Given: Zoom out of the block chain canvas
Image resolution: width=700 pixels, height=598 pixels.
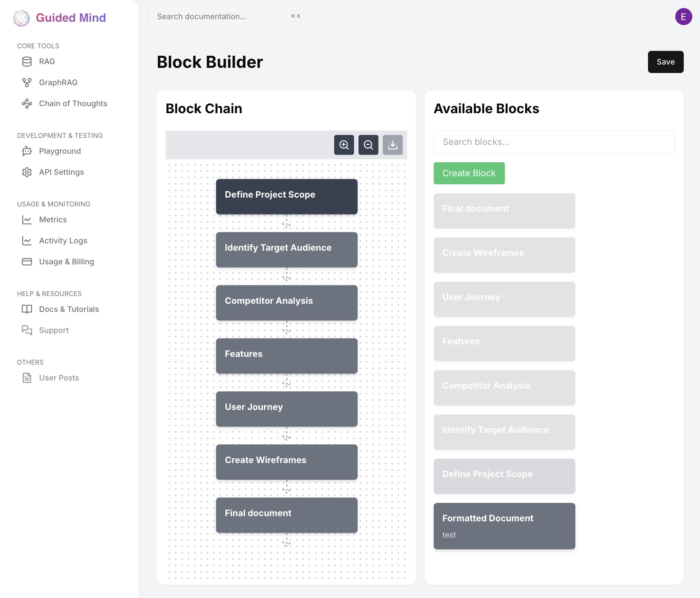Looking at the screenshot, I should click(x=368, y=145).
